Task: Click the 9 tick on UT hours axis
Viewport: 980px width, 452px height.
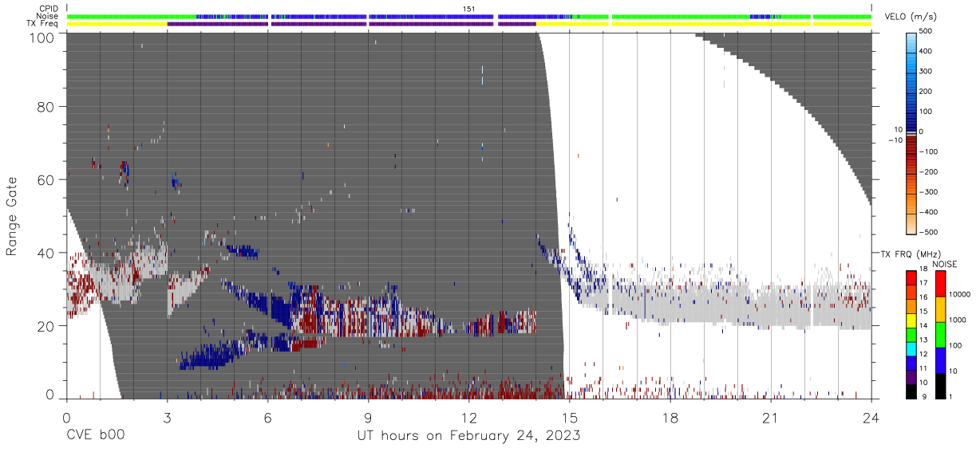Action: pyautogui.click(x=368, y=418)
